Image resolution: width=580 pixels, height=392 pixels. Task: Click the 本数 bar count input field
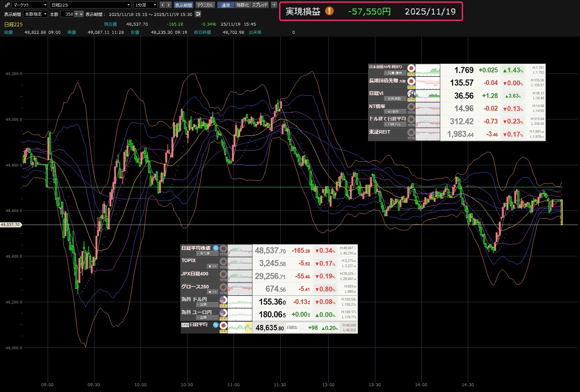point(67,14)
